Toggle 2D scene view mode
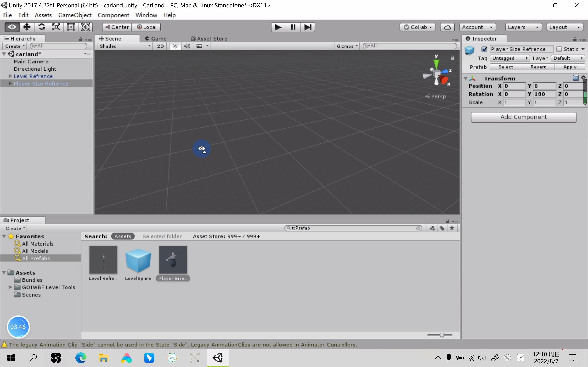The height and width of the screenshot is (367, 588). [160, 46]
